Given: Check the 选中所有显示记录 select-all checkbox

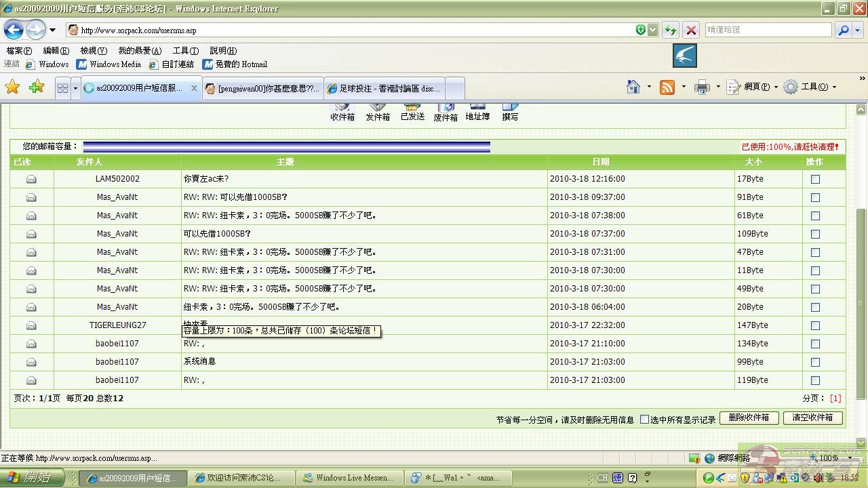Looking at the screenshot, I should [x=644, y=418].
